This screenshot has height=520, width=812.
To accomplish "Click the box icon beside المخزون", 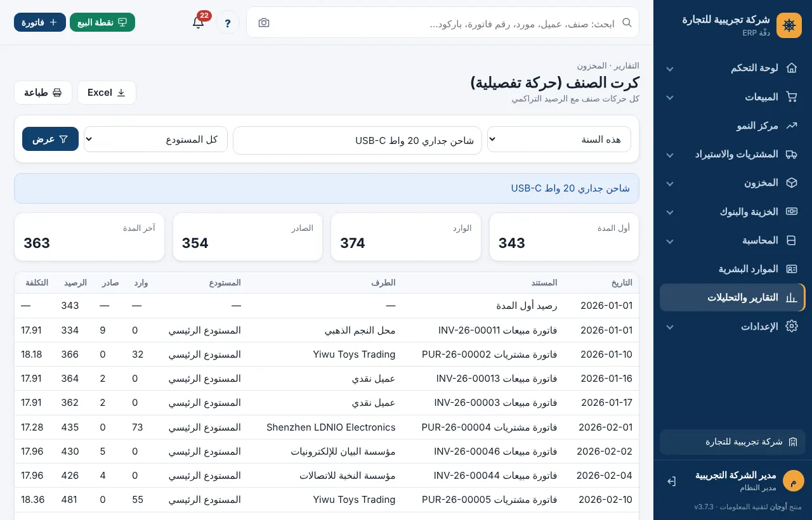I will point(791,183).
